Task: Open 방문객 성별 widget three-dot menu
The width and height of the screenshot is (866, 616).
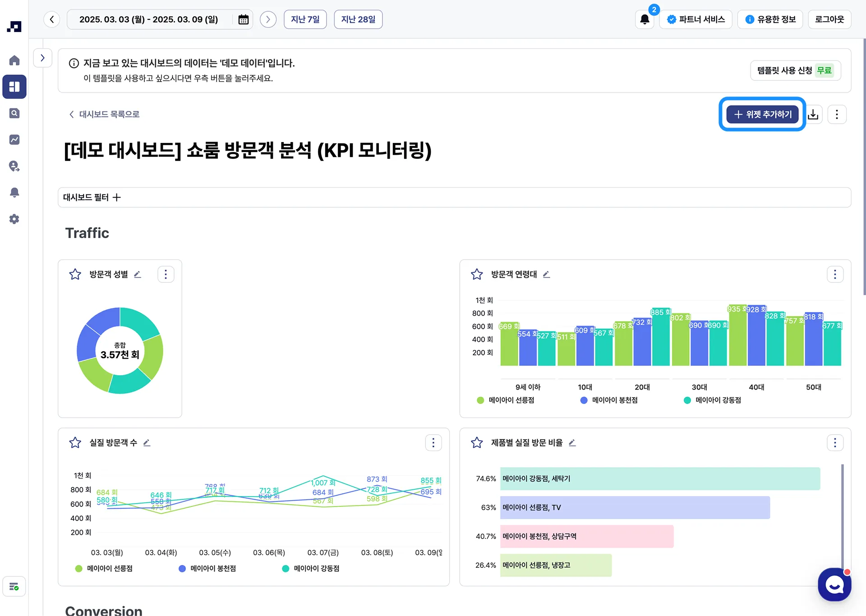Action: [x=166, y=274]
